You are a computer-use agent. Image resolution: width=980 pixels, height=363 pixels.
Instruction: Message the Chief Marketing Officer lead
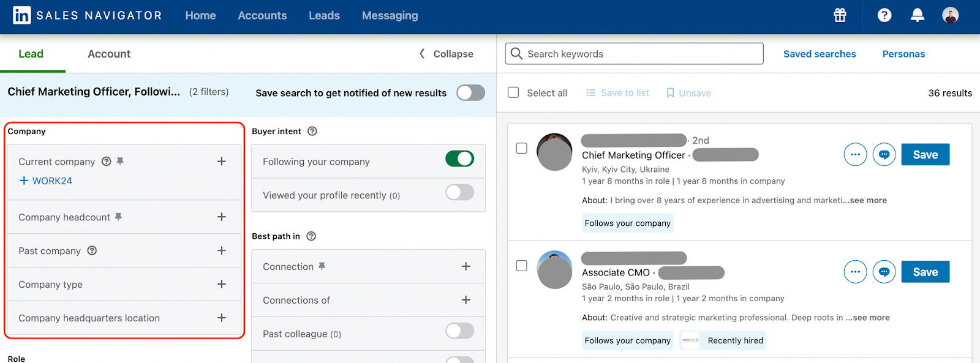[x=884, y=155]
